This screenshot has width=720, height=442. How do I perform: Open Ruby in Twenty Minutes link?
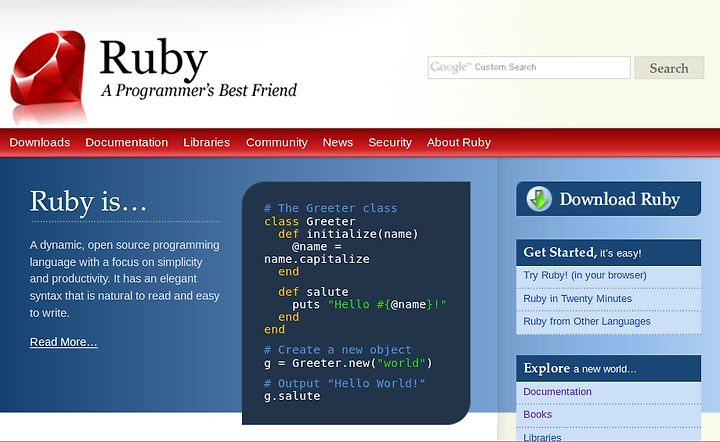pos(578,298)
